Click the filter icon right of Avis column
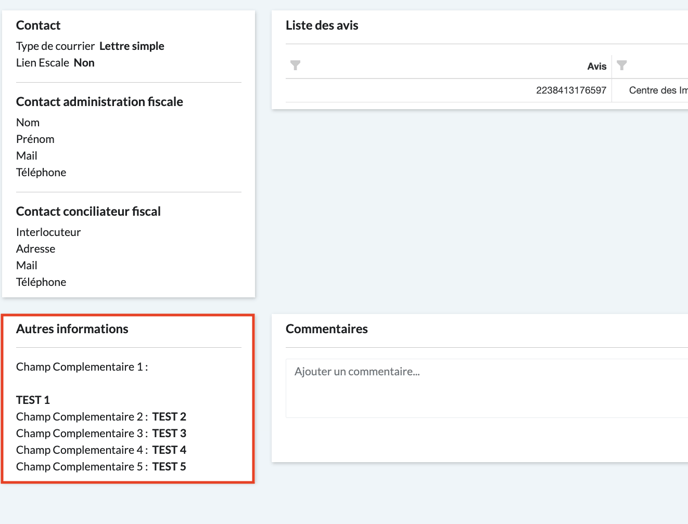This screenshot has width=688, height=524. coord(622,66)
